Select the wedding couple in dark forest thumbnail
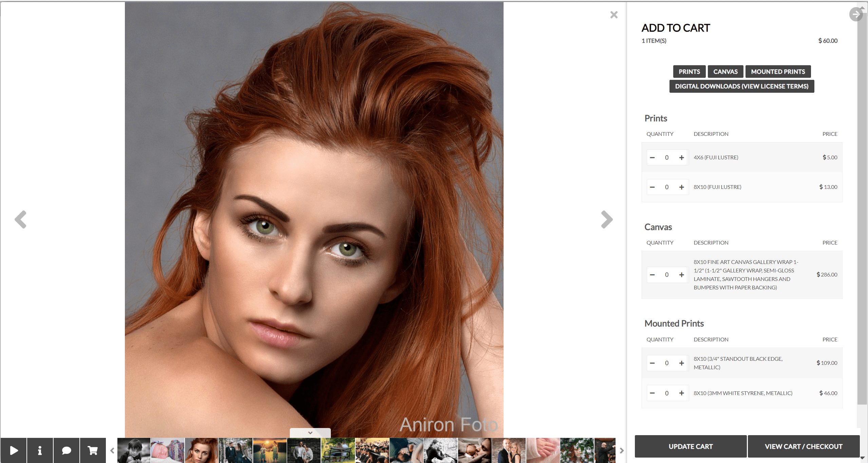The width and height of the screenshot is (868, 463). [235, 450]
